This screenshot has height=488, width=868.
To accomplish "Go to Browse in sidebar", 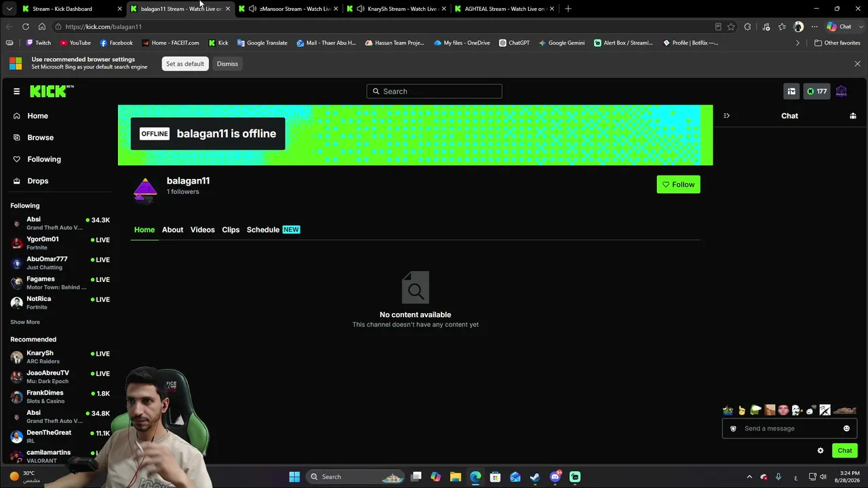I will coord(40,138).
